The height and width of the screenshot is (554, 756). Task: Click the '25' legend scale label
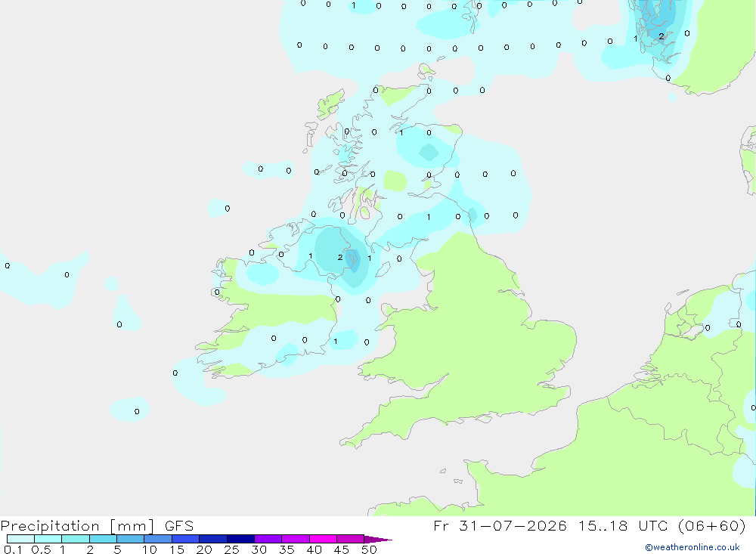(x=231, y=549)
